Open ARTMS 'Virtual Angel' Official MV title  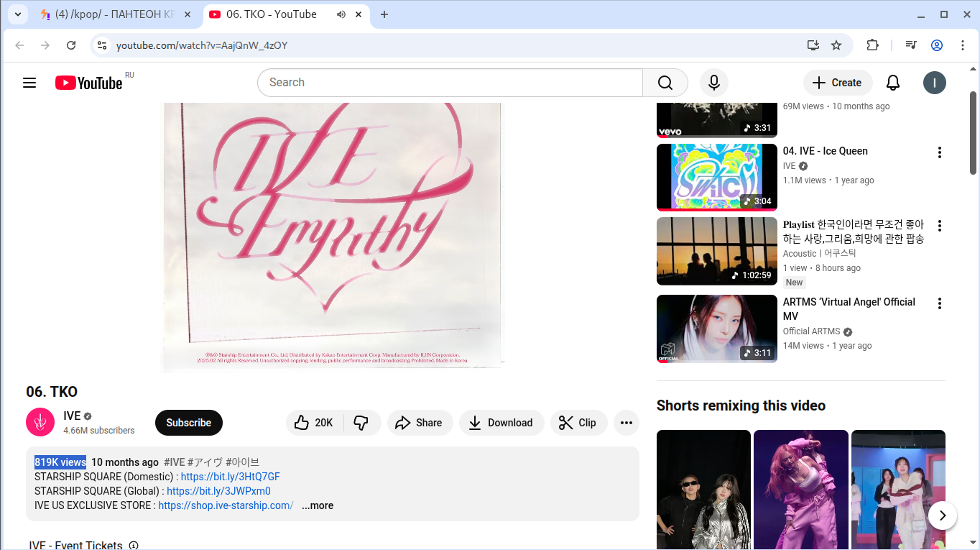click(x=849, y=309)
